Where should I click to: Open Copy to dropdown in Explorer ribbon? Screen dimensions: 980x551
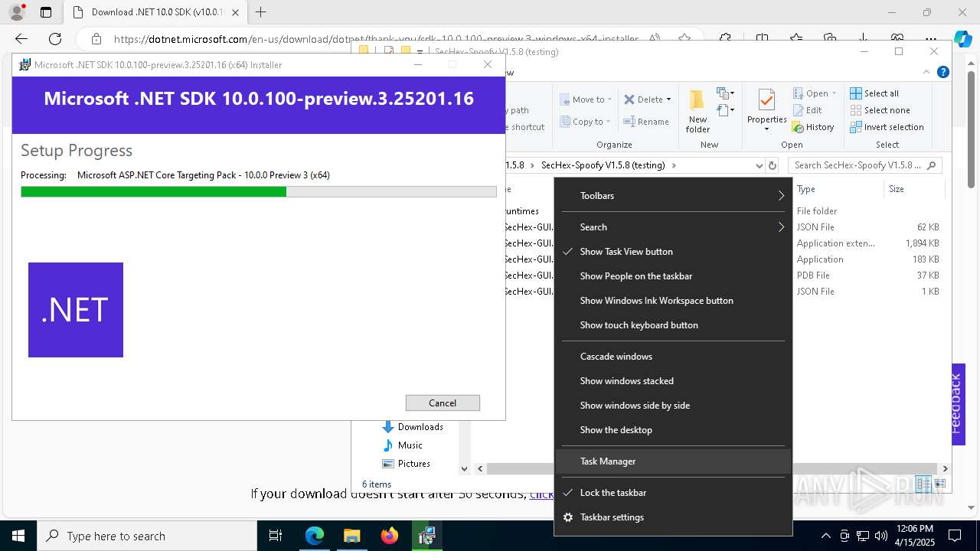pos(586,122)
